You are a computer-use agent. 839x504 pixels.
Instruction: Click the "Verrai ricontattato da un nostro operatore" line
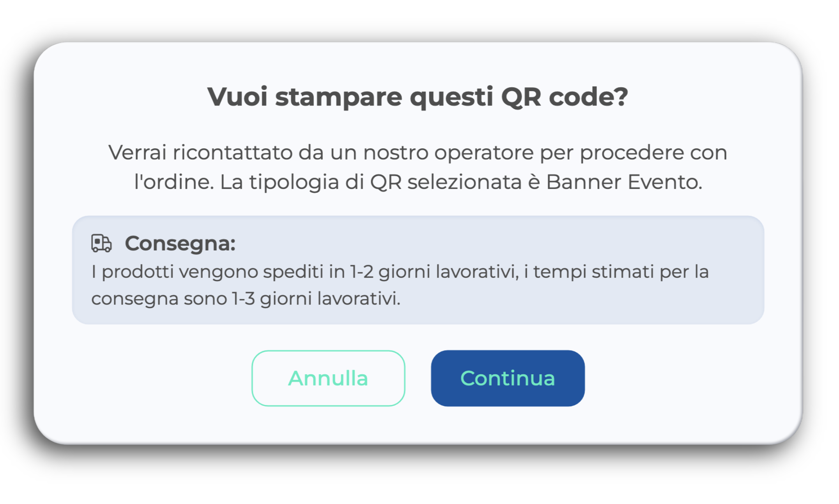click(418, 152)
